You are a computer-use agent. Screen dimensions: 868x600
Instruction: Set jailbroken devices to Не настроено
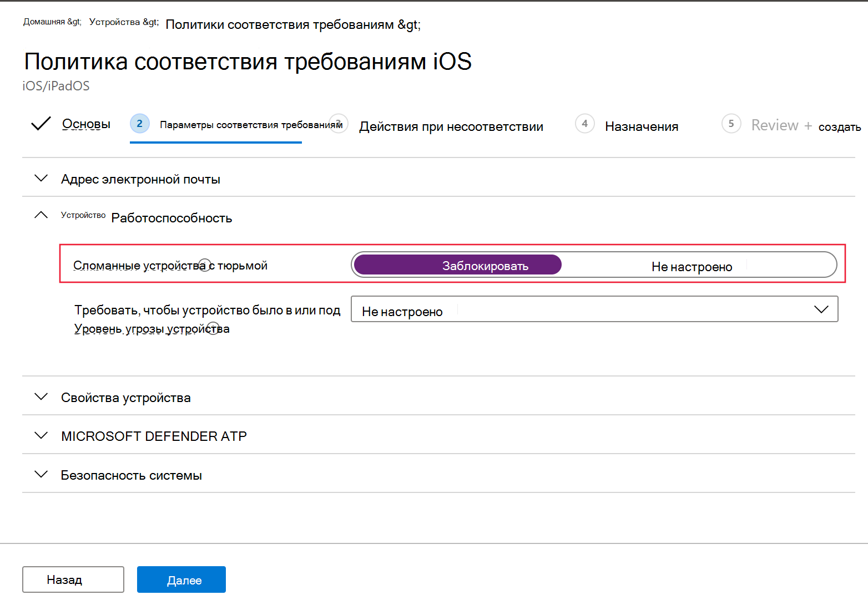click(692, 266)
